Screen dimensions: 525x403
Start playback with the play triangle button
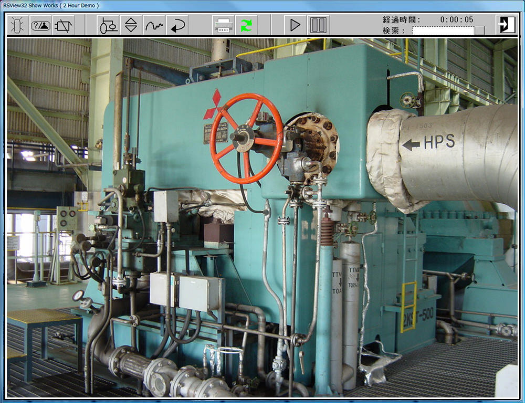point(295,25)
